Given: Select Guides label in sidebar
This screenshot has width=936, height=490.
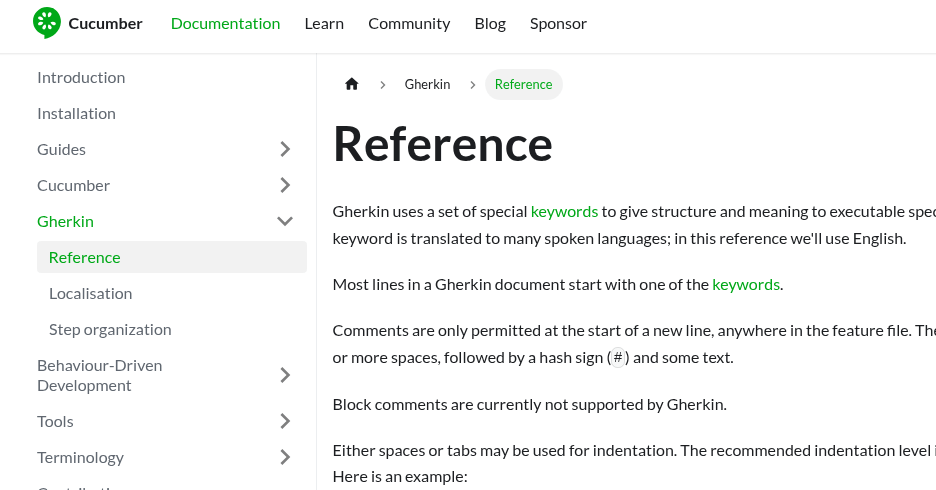Looking at the screenshot, I should [x=61, y=149].
